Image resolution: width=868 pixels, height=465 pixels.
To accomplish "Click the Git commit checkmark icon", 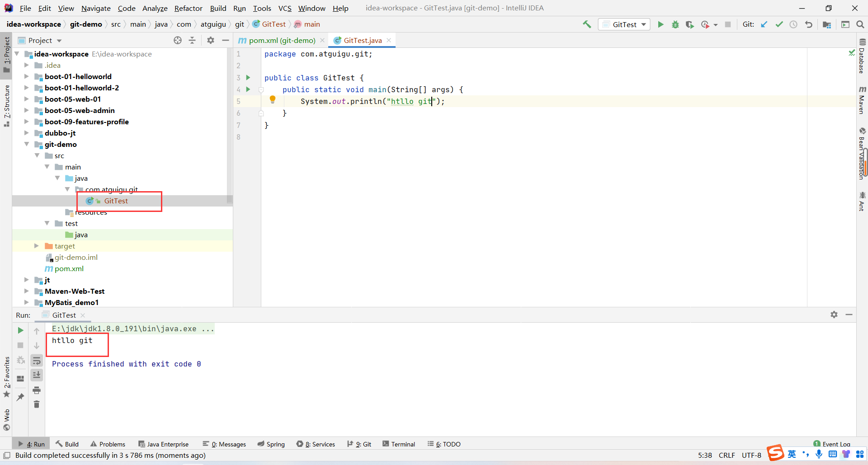I will 779,24.
